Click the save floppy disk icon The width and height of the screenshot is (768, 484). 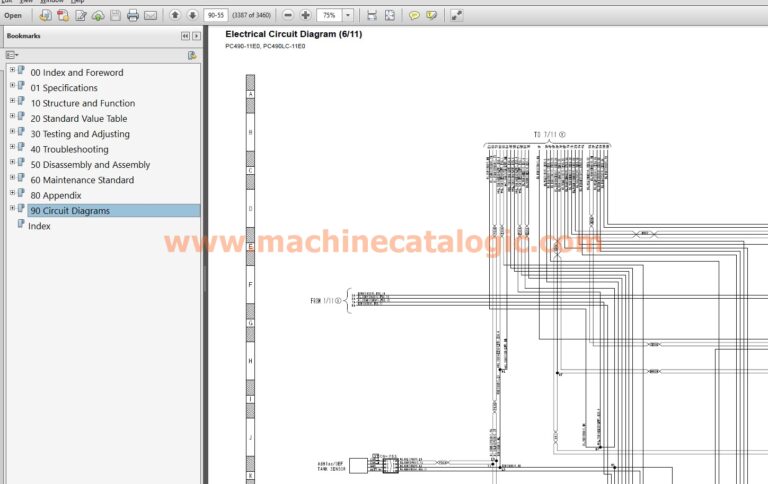tap(116, 16)
